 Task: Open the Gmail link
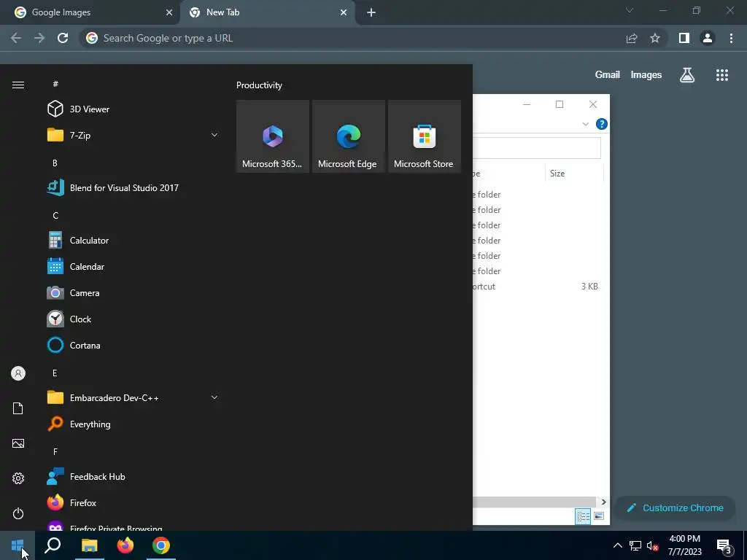coord(608,75)
